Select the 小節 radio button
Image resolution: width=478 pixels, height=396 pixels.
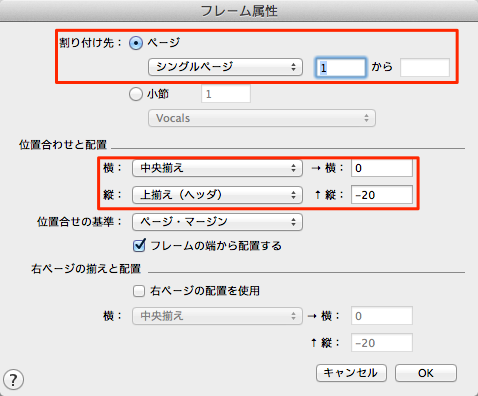point(136,94)
